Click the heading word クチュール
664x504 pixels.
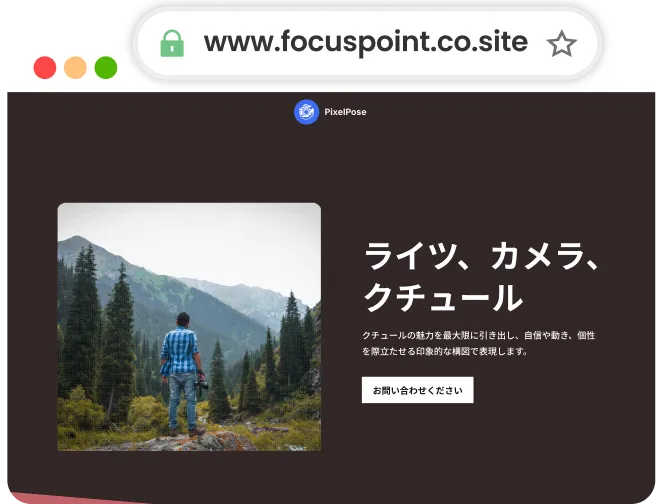point(443,297)
